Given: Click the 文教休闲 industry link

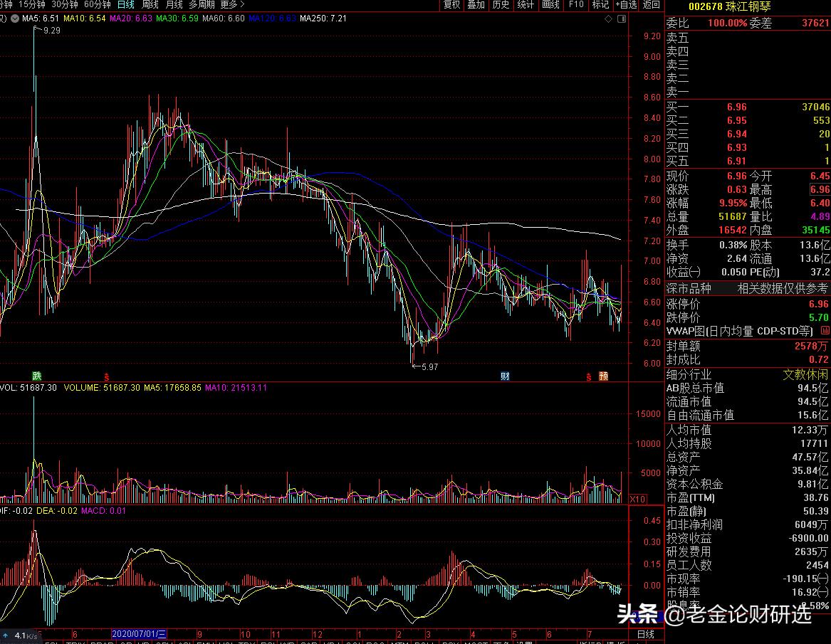Looking at the screenshot, I should click(x=805, y=375).
